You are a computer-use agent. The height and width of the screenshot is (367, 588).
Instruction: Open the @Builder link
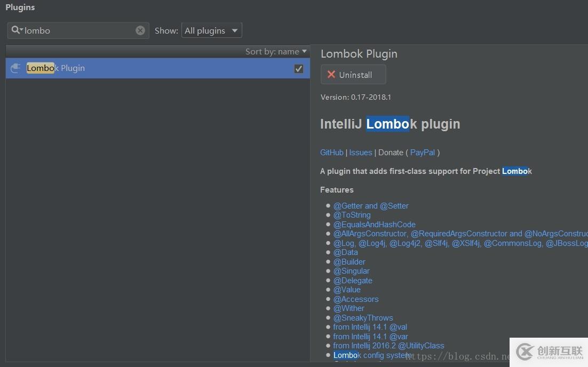tap(349, 261)
